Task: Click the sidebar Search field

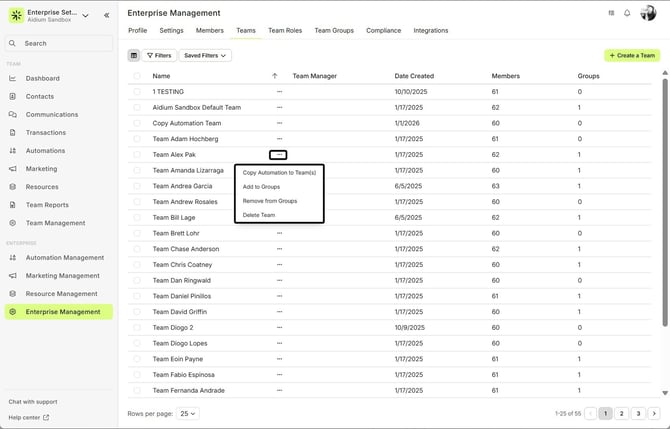Action: pos(58,43)
